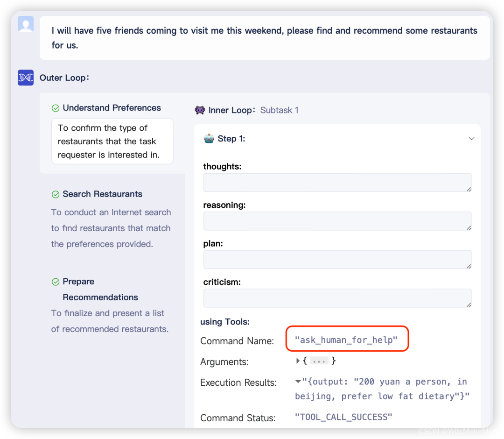Click the Inner Loop monster icon
This screenshot has width=504, height=439.
click(x=200, y=110)
